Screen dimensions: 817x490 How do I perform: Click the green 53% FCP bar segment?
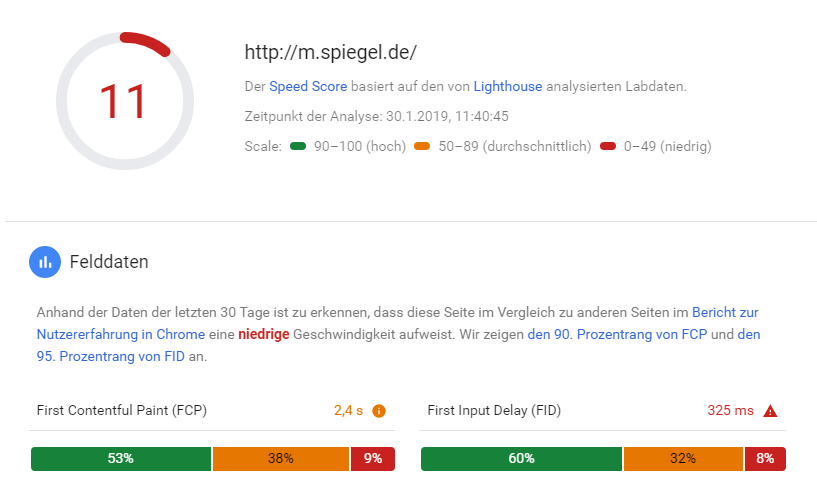121,459
